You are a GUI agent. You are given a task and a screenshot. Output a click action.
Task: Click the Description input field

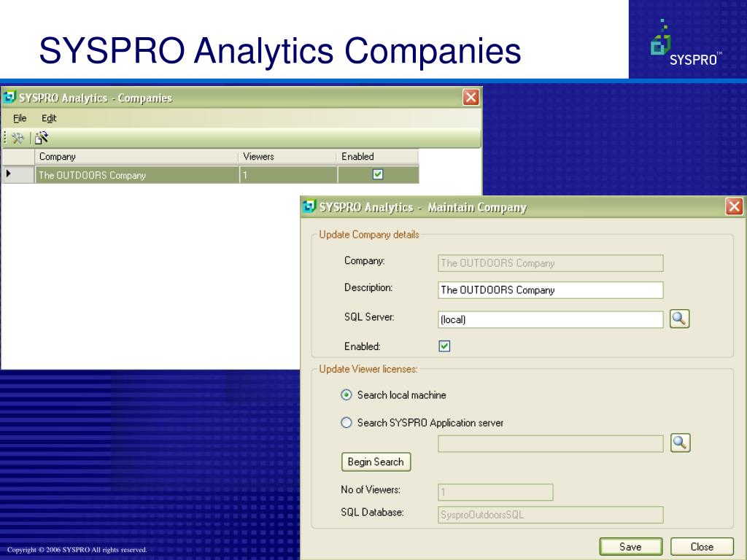[550, 290]
